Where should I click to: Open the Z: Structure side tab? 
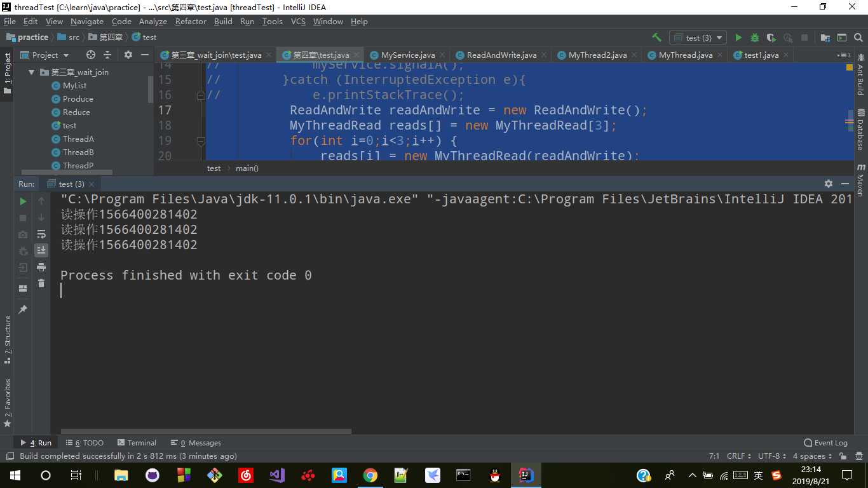7,339
